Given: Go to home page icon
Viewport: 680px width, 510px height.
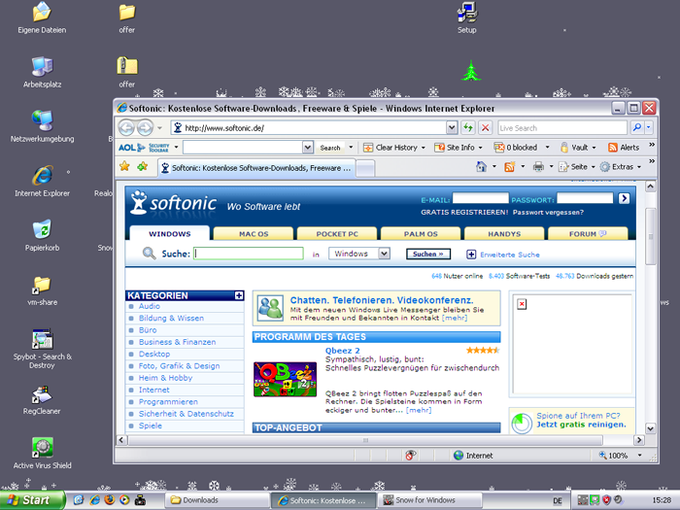Looking at the screenshot, I should point(481,167).
